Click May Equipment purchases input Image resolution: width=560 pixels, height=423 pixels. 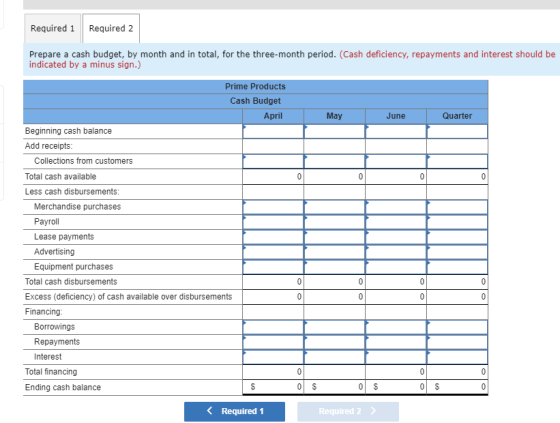pyautogui.click(x=335, y=267)
